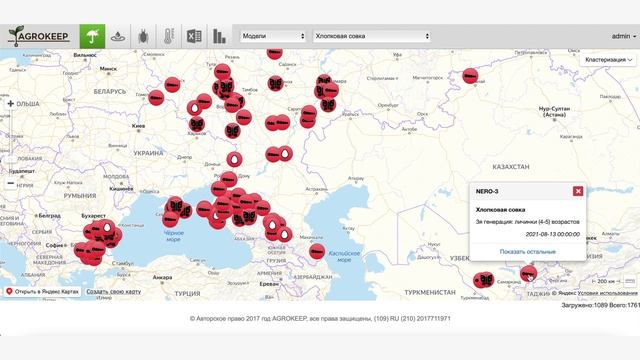
Task: Click the NERO-3 popup title
Action: 487,191
